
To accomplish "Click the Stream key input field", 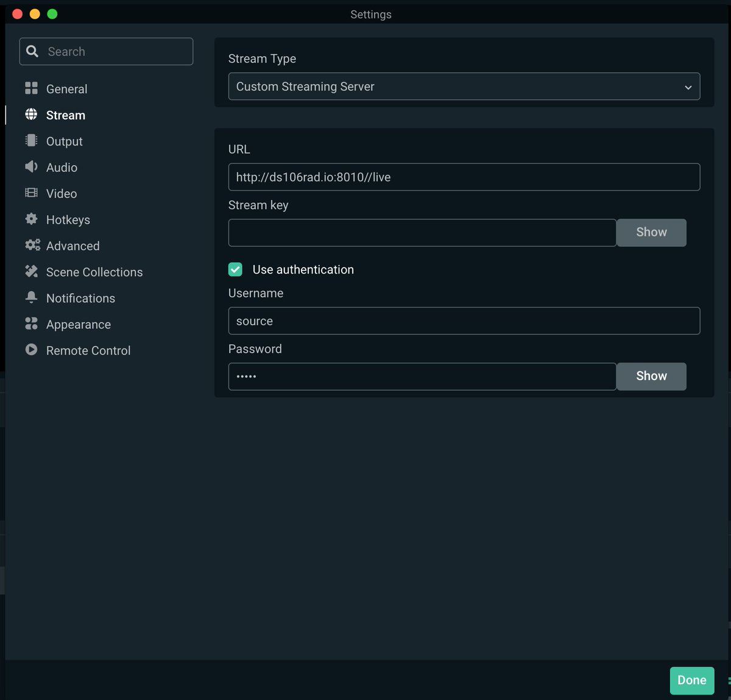I will click(422, 233).
